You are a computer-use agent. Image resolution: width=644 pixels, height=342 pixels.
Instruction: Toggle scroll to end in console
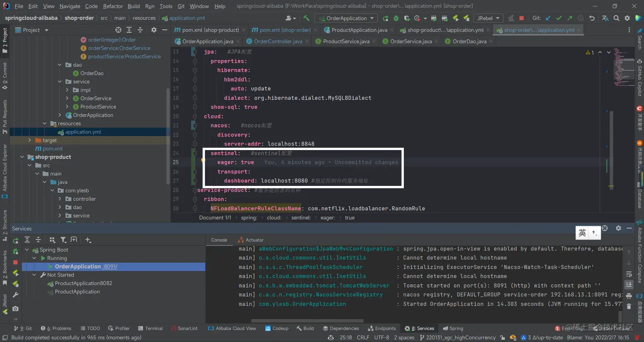(x=629, y=285)
